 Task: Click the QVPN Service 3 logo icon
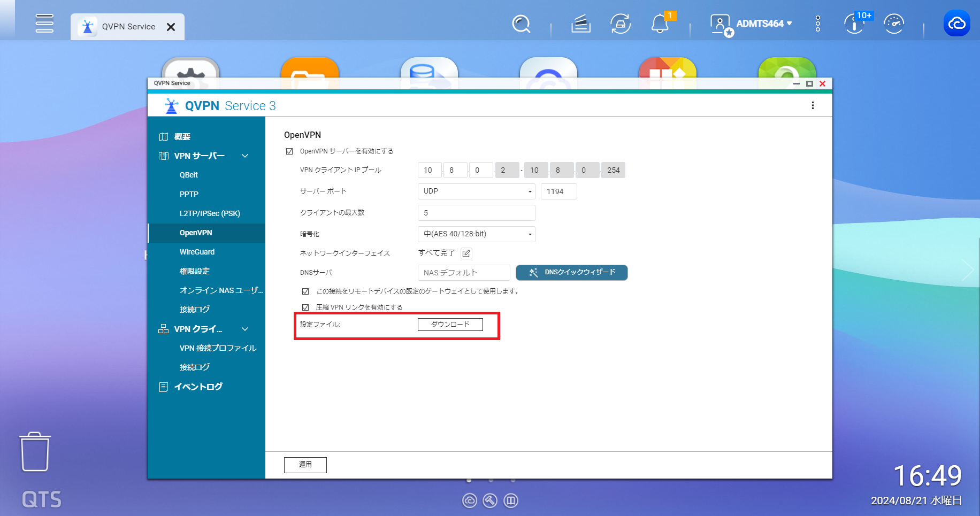coord(171,106)
